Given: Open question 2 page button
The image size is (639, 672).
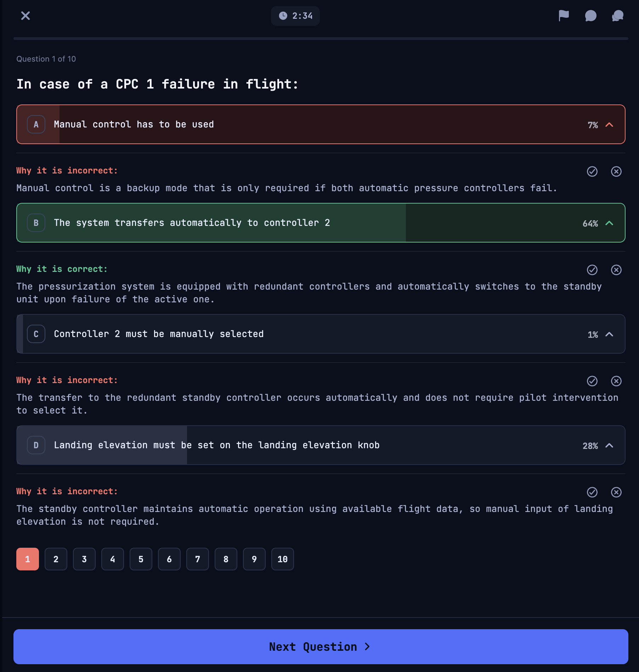Looking at the screenshot, I should click(x=56, y=559).
